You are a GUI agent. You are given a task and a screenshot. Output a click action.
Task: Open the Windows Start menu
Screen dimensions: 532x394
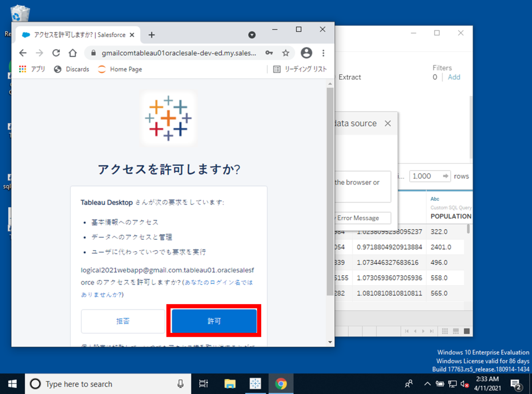(x=12, y=384)
